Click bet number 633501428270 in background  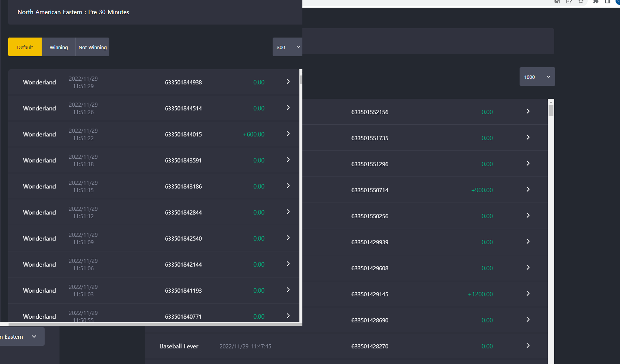click(370, 346)
